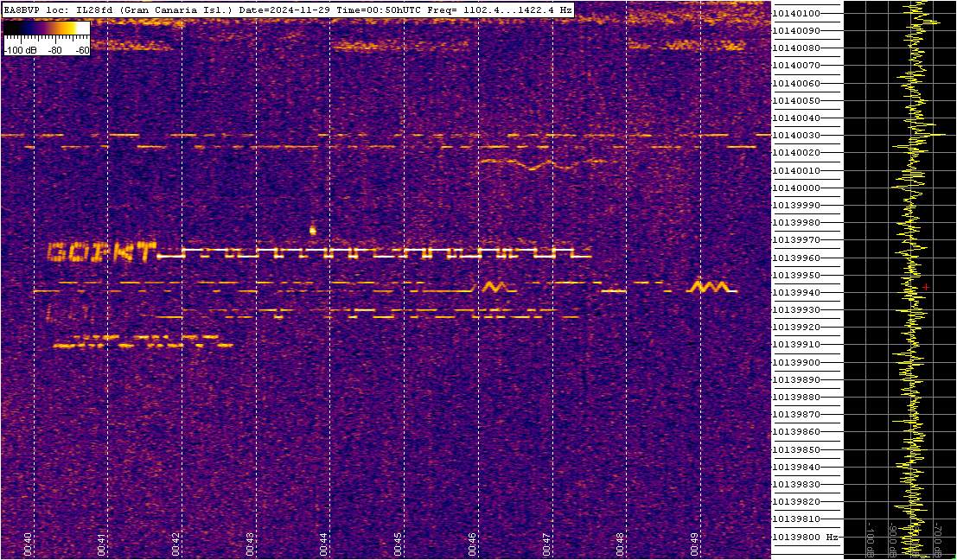The height and width of the screenshot is (560, 957).
Task: Click the 00:44 time marker
Action: pos(323,543)
